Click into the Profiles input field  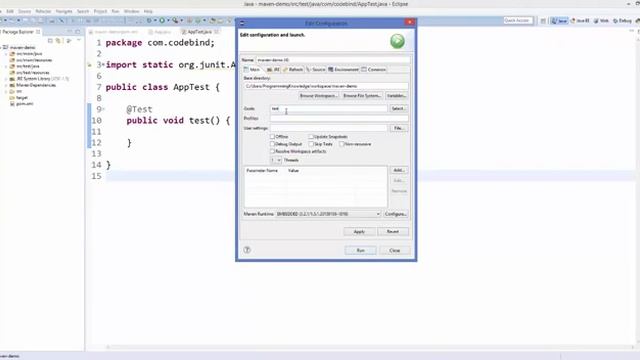(x=339, y=118)
